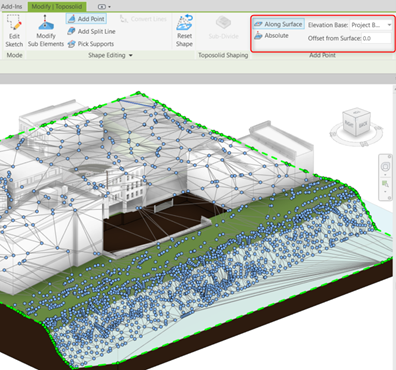Expand the Shape Editing panel arrow

point(131,55)
